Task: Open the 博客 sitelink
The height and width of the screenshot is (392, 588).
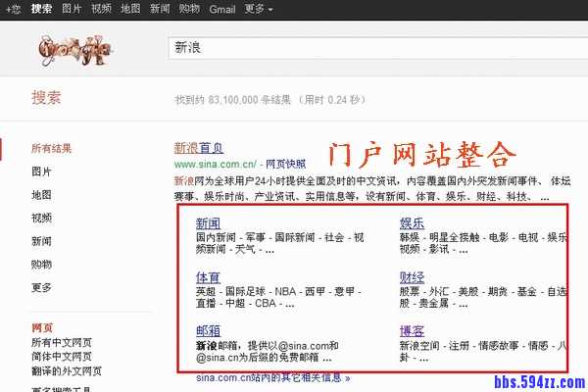Action: point(412,331)
